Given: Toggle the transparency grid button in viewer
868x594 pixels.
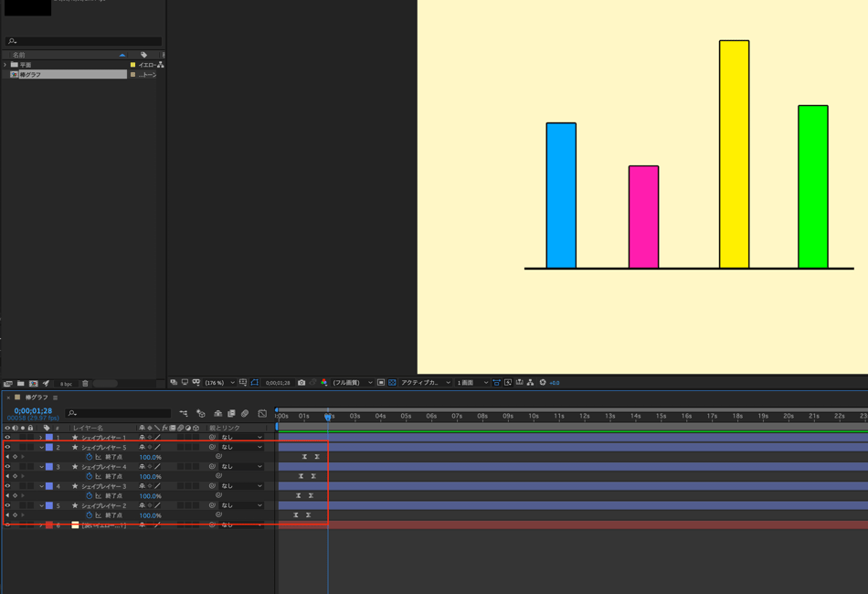Looking at the screenshot, I should pos(392,383).
